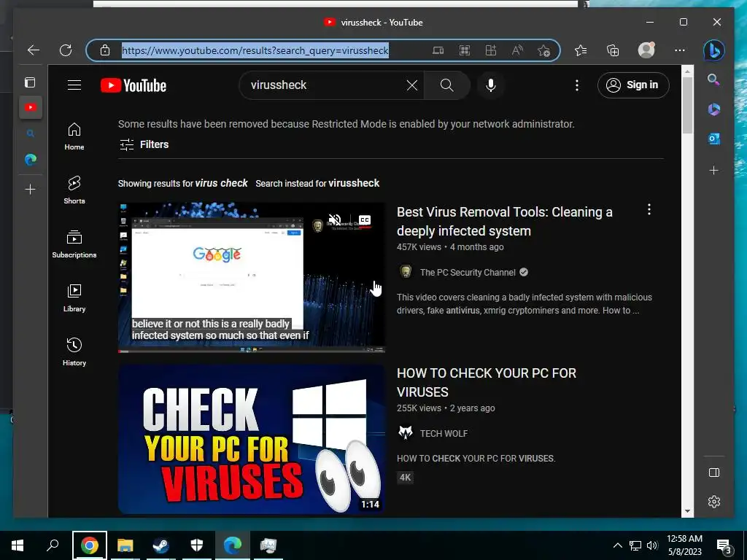Open the app available icon in address bar
This screenshot has width=747, height=560.
438,50
